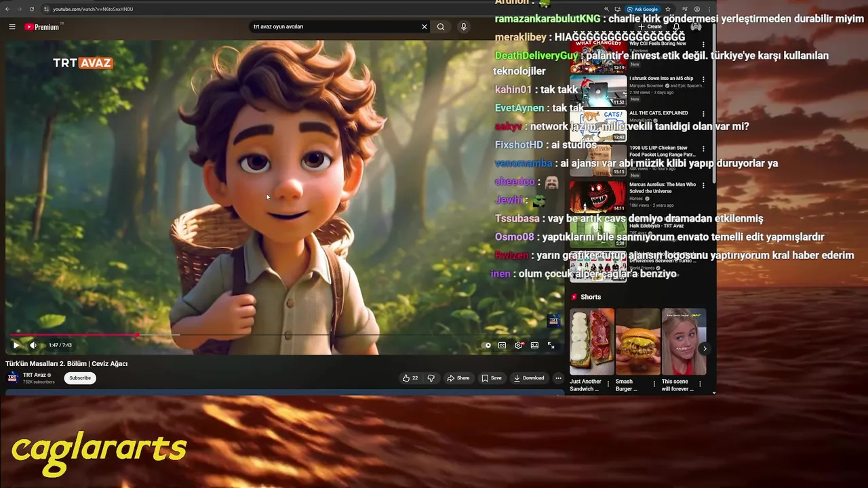Open options menu for '1998 US LRP' video

703,148
